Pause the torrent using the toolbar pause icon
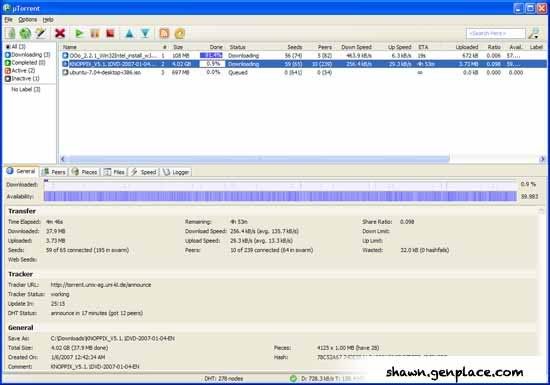 coord(95,33)
